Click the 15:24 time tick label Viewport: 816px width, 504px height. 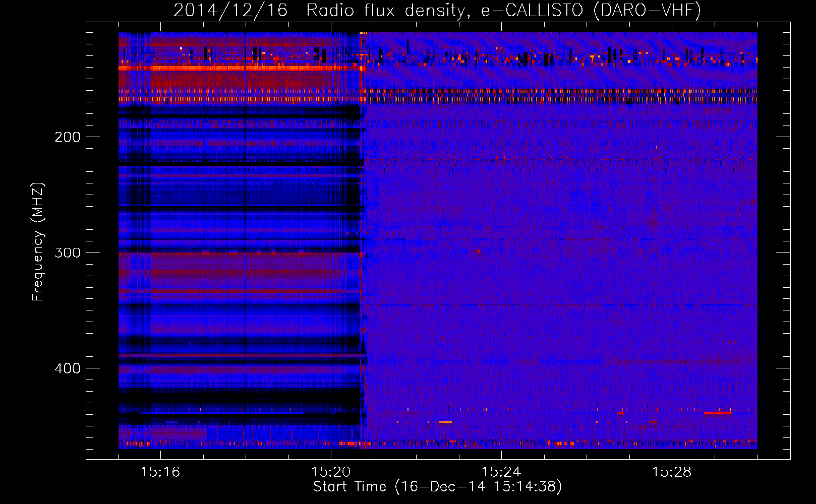501,472
